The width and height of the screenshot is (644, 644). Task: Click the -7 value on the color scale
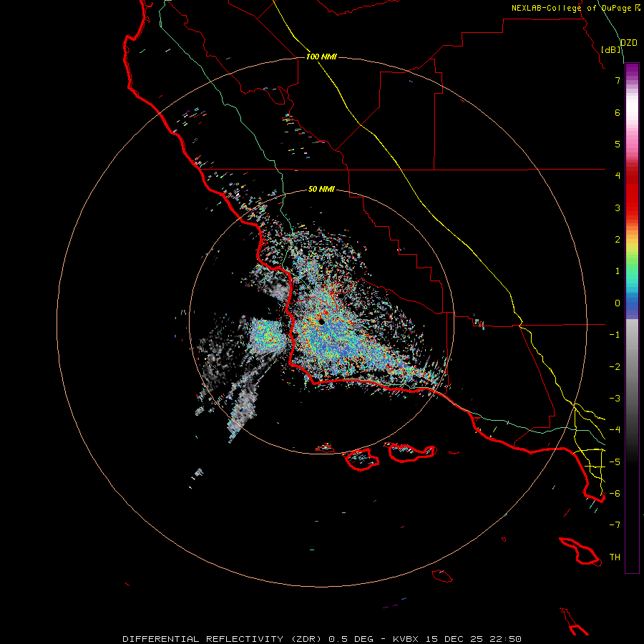(615, 525)
